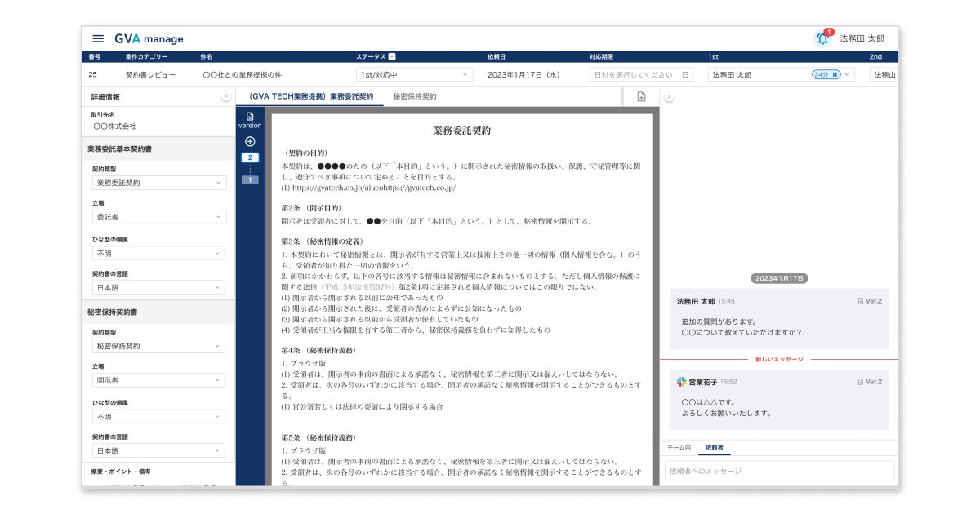Click the 第4条 (秘密保持義務) heading
The image size is (980, 514).
click(318, 350)
